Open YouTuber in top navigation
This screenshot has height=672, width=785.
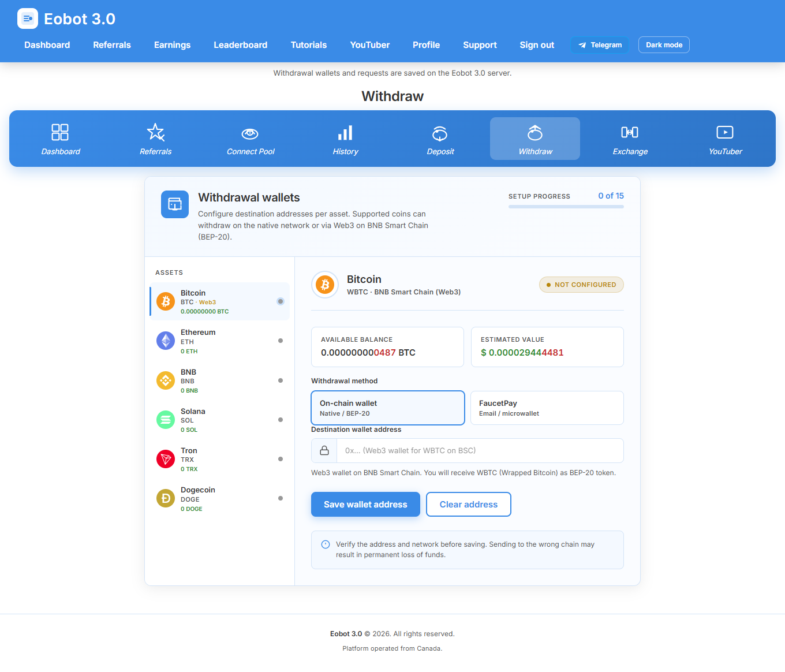pyautogui.click(x=370, y=45)
